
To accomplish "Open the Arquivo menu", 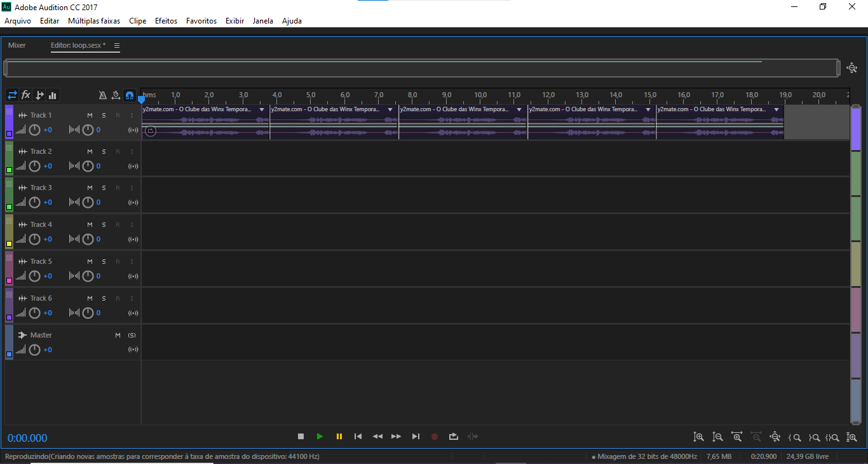I will click(18, 21).
